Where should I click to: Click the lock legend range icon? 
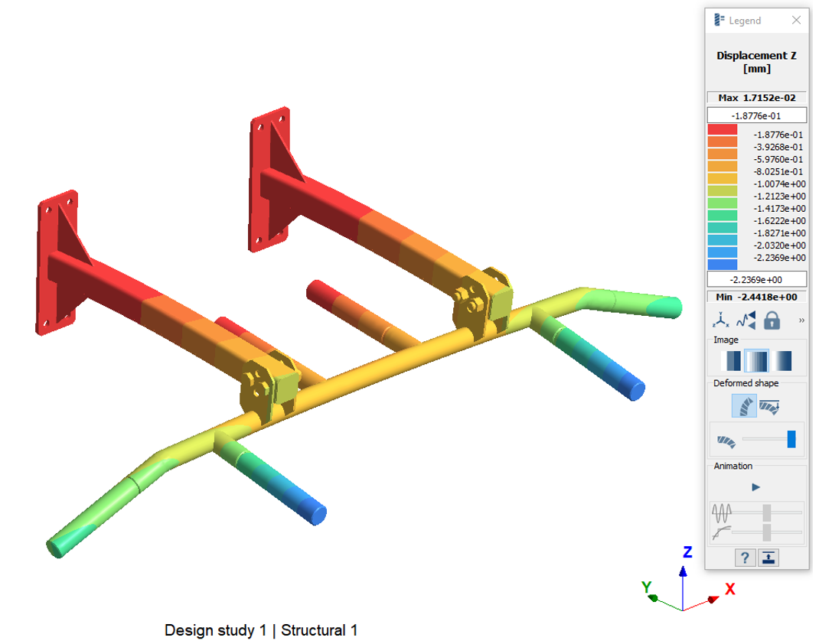[772, 320]
